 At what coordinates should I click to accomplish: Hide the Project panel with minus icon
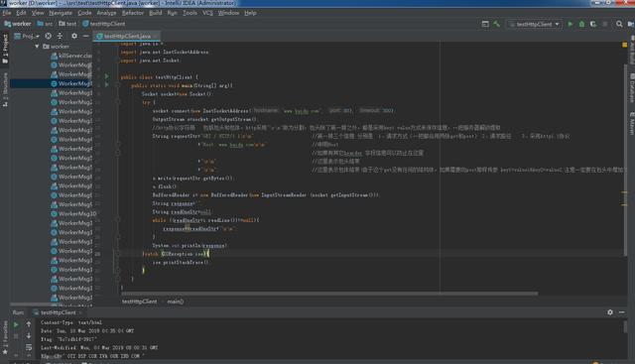click(85, 36)
